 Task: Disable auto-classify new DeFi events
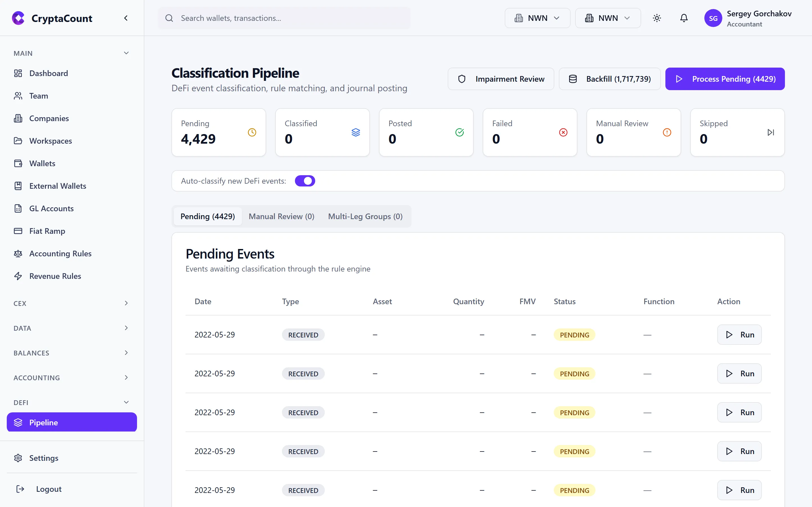(305, 181)
